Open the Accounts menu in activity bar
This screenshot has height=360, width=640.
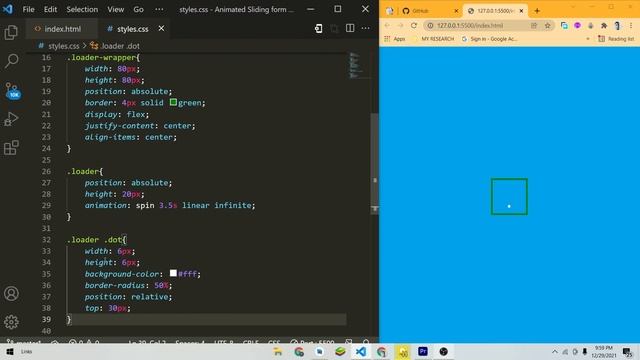[x=11, y=293]
